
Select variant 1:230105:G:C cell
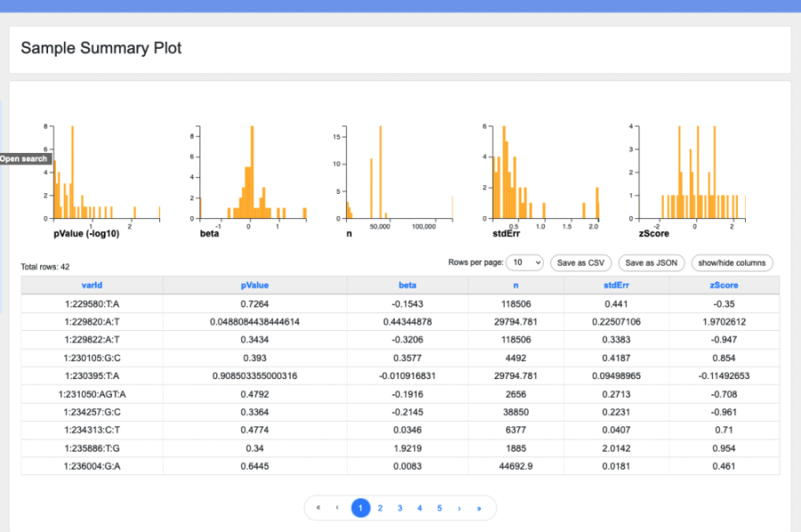[x=92, y=358]
